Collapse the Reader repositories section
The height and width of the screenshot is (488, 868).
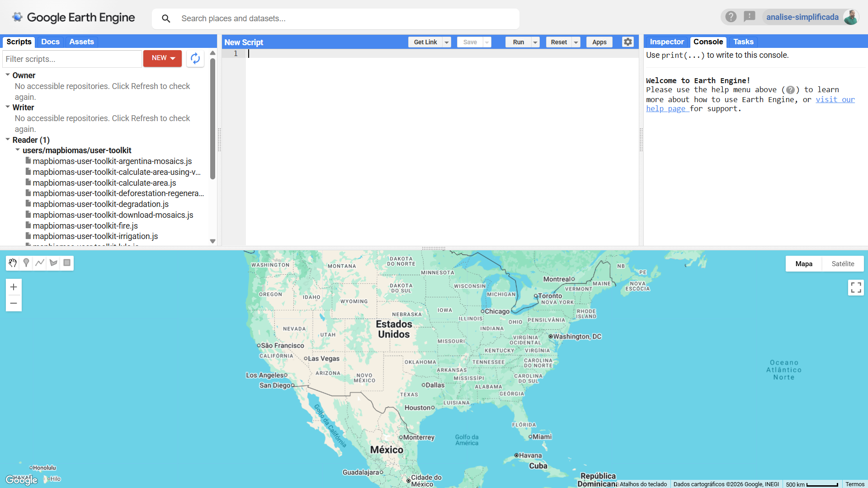click(x=7, y=140)
